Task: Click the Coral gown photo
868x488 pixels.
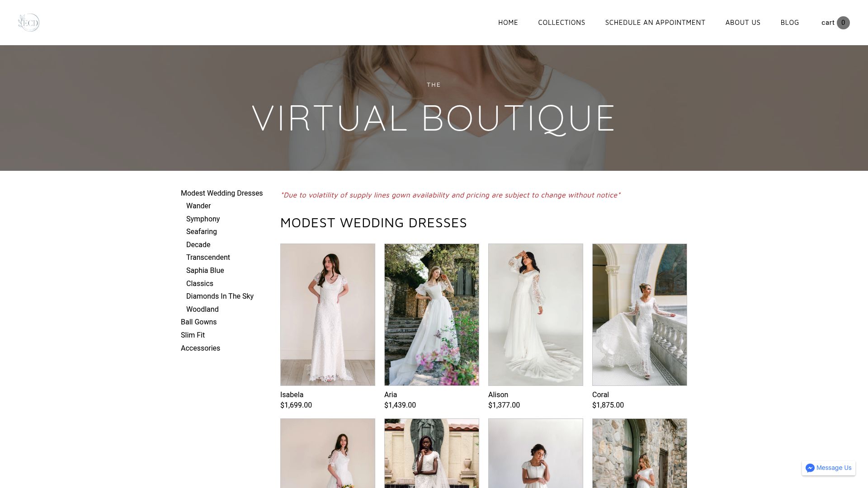Action: coord(639,314)
